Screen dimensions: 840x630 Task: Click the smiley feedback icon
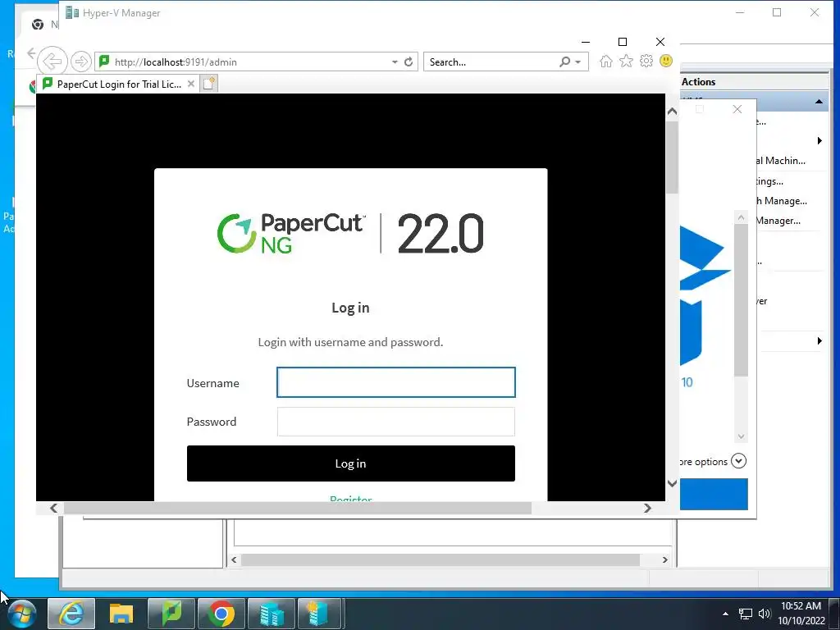pos(666,61)
